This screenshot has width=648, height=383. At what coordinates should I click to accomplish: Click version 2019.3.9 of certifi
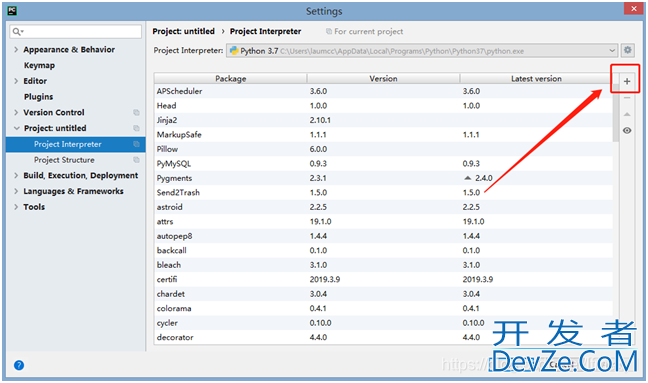click(325, 280)
